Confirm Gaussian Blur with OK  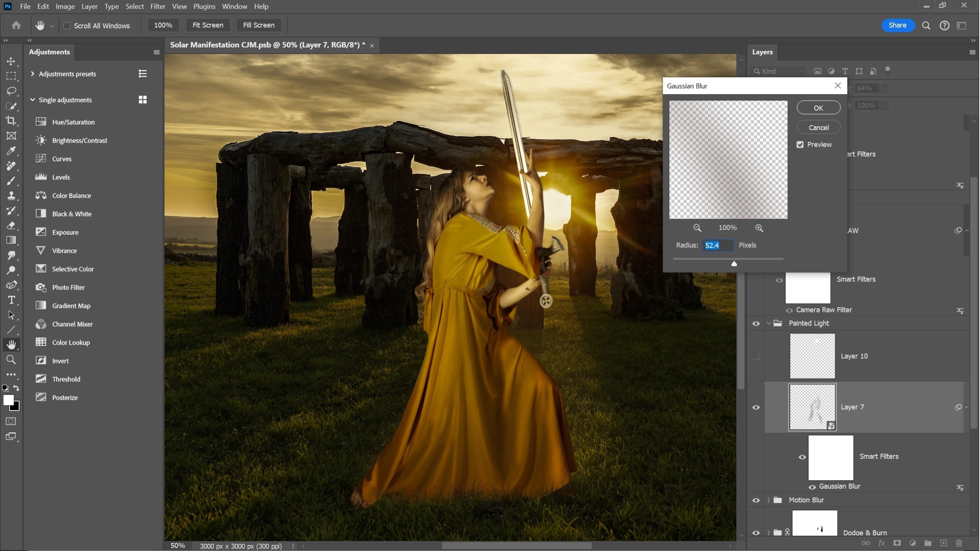tap(818, 107)
